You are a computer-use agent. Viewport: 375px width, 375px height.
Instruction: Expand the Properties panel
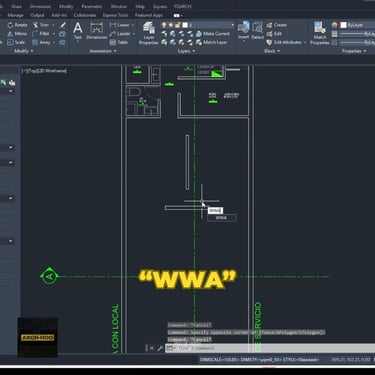pos(354,51)
